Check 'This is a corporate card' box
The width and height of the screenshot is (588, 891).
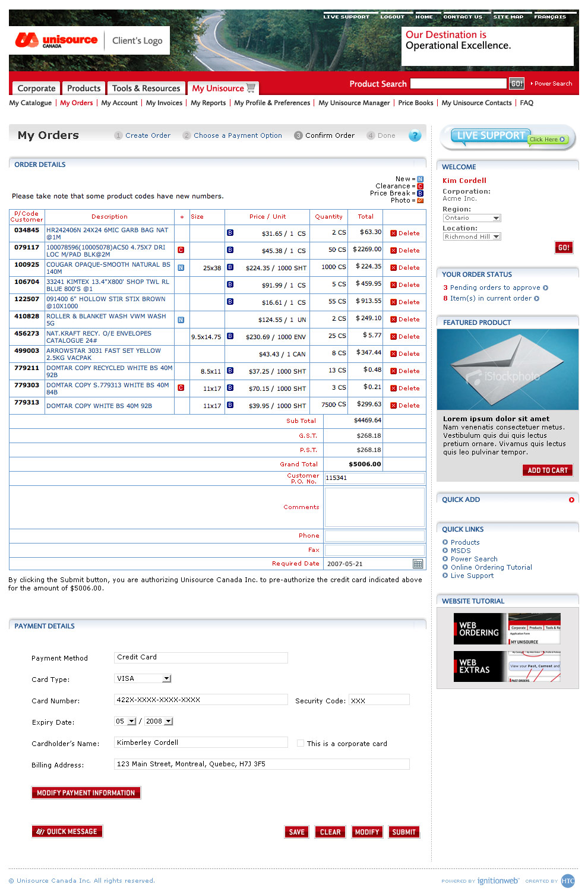pyautogui.click(x=301, y=743)
